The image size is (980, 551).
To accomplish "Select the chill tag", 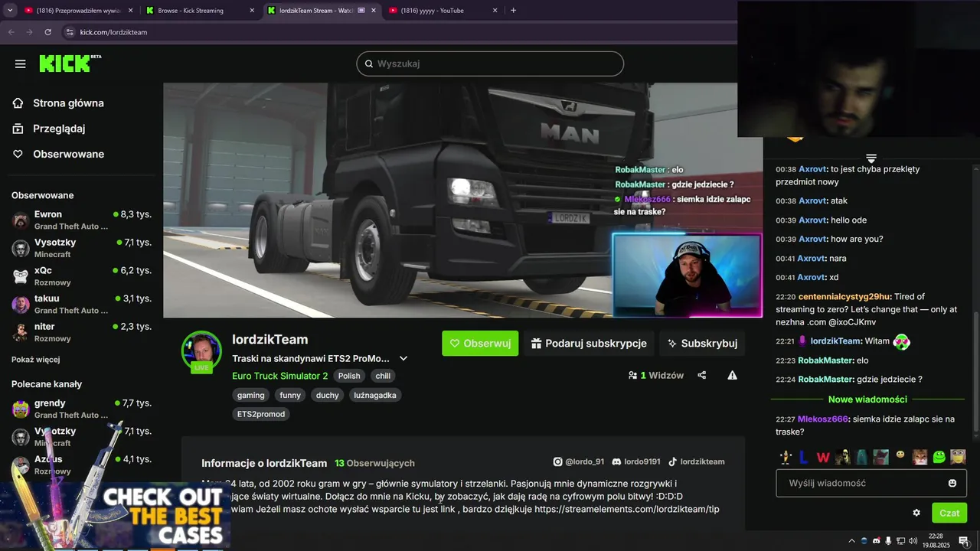I will tap(383, 376).
